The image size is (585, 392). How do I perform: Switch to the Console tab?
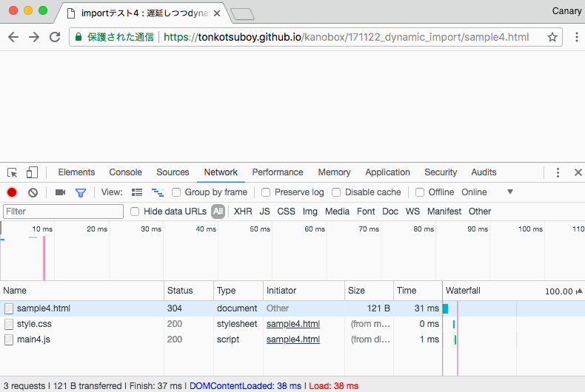click(x=125, y=172)
